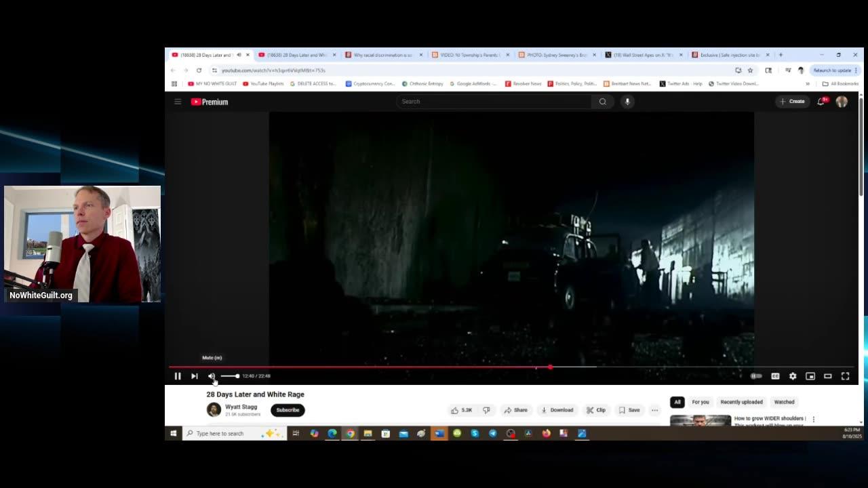Select the Watched filter chip
Screen dimensions: 868x488
784,402
